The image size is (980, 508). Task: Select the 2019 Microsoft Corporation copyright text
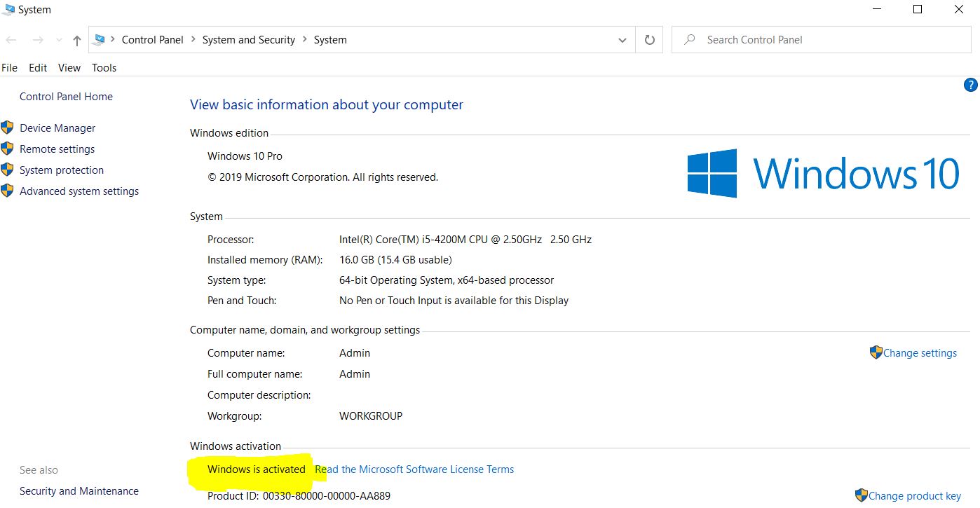tap(322, 177)
